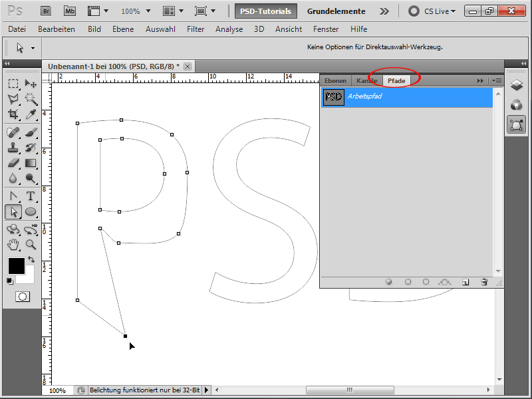Select the Direct Selection tool in toolbox
The width and height of the screenshot is (532, 399).
click(13, 211)
